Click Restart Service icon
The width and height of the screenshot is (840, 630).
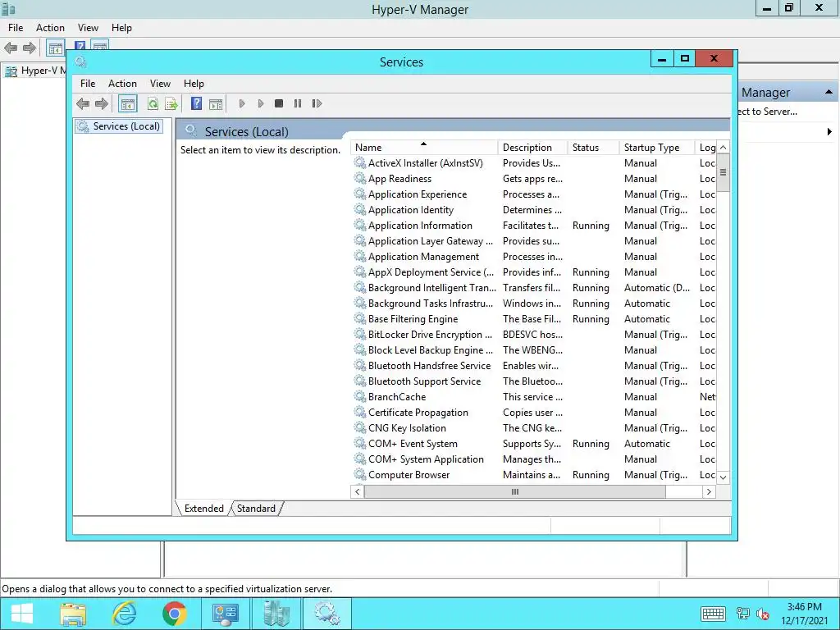(317, 103)
